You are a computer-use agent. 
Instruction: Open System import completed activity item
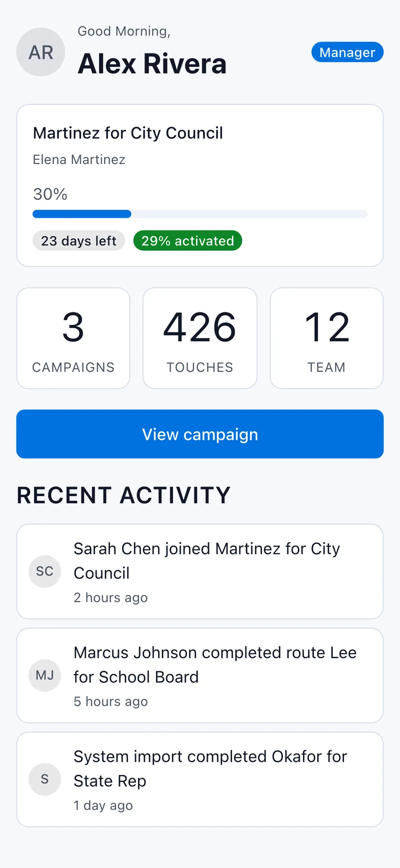point(200,779)
